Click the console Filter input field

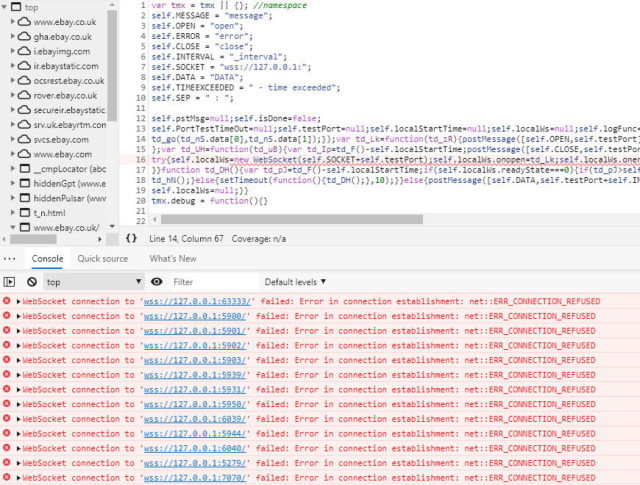[214, 282]
